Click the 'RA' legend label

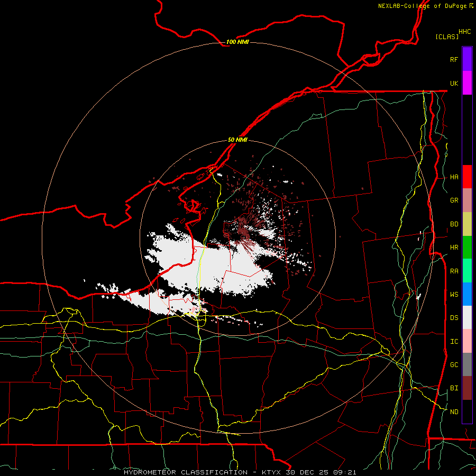pyautogui.click(x=454, y=271)
